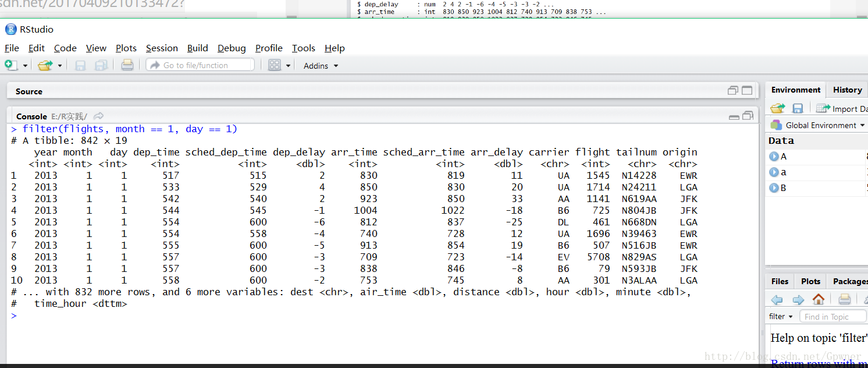This screenshot has height=368, width=868.
Task: Open the Plots menu
Action: tap(126, 48)
